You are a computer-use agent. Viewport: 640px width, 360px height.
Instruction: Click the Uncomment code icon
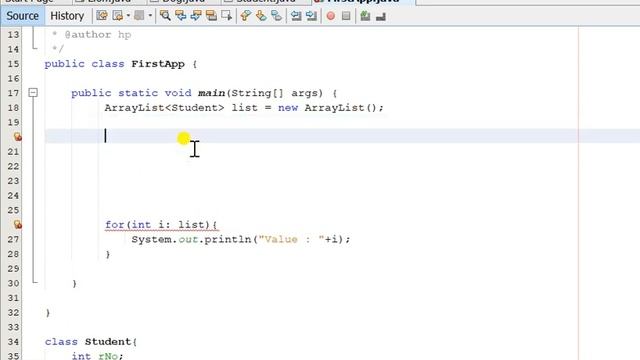[381, 16]
